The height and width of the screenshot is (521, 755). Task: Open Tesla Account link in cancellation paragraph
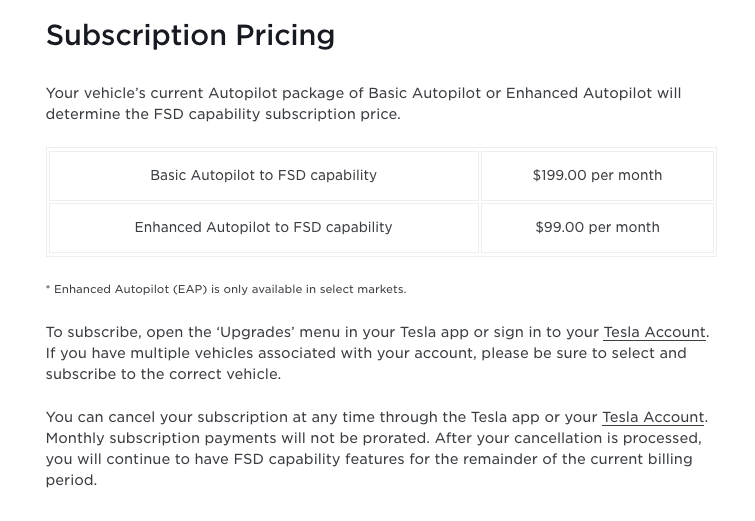653,417
